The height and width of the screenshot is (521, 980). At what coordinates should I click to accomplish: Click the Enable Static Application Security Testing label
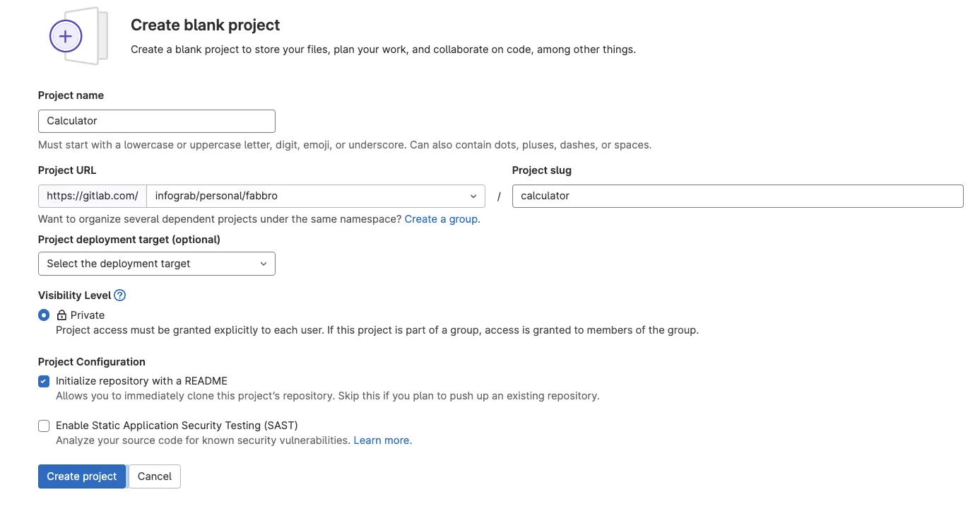[177, 426]
